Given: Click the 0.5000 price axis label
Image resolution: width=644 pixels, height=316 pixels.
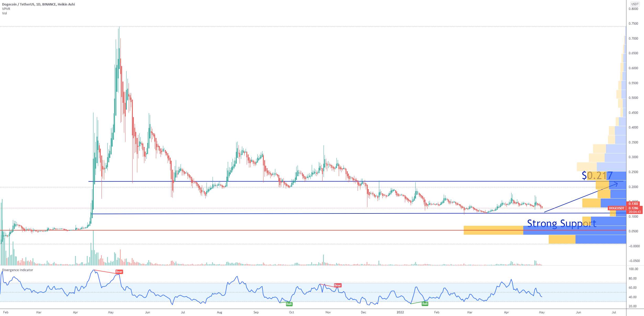Looking at the screenshot, I should click(x=633, y=98).
